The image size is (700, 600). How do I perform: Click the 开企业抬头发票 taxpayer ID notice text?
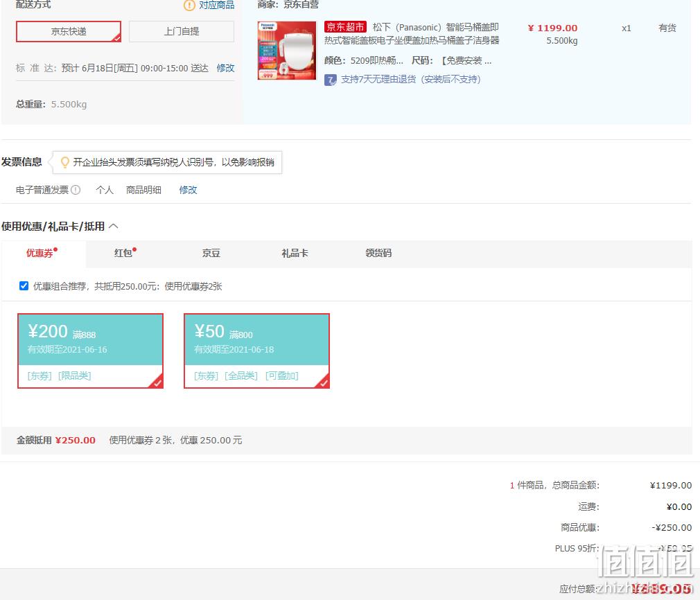click(x=174, y=162)
